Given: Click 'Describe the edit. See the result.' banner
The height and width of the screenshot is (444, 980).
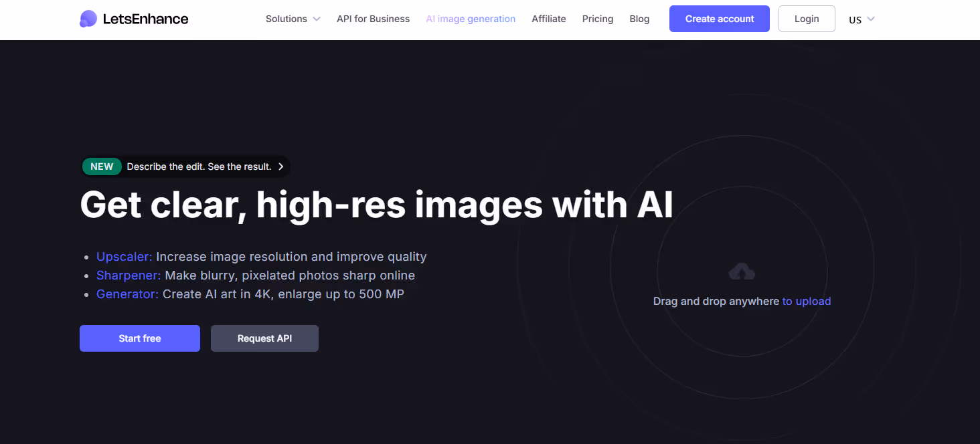Looking at the screenshot, I should click(x=186, y=166).
